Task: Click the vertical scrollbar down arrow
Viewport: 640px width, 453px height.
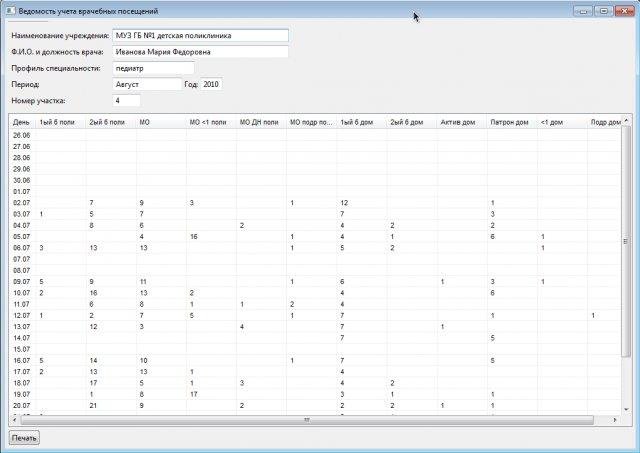Action: pos(626,409)
